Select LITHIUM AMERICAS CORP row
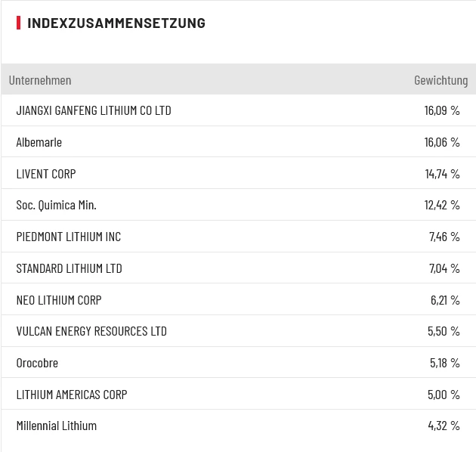 (72, 395)
